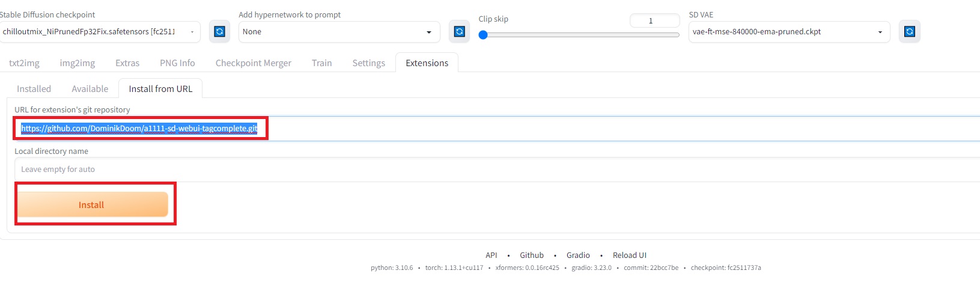Refresh the SD VAE list
This screenshot has height=303, width=980.
[910, 31]
